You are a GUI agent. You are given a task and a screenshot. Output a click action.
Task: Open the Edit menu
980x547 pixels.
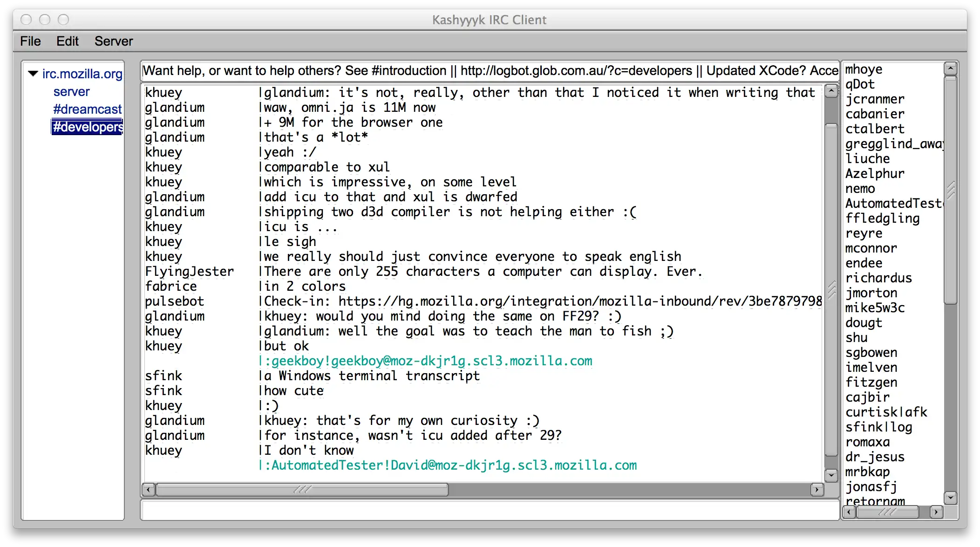68,41
